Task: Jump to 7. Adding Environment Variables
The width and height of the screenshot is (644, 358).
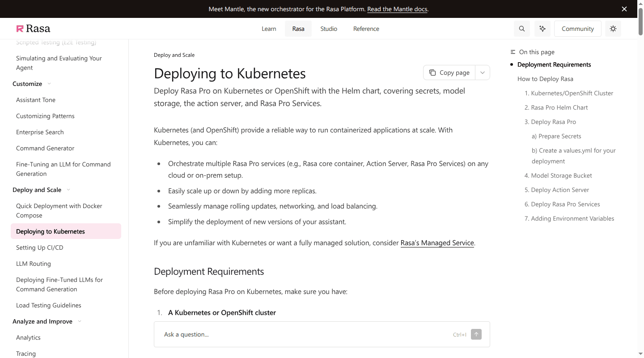Action: pos(569,218)
